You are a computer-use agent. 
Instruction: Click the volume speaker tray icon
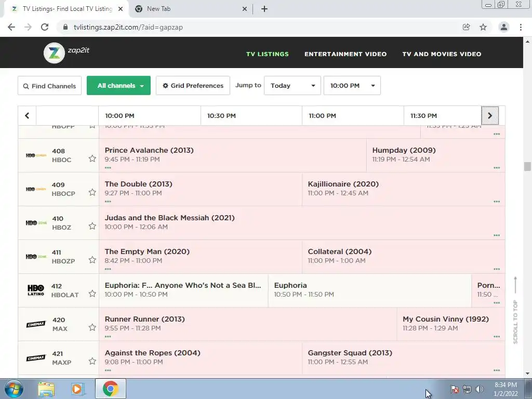coord(480,389)
